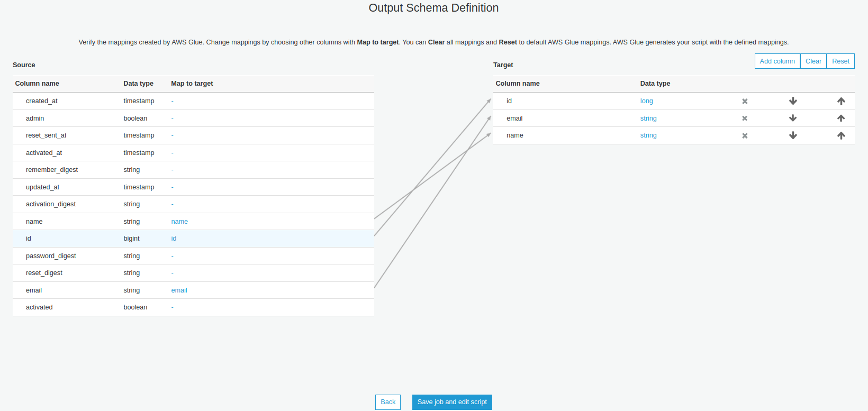Clear all column mappings
The image size is (868, 411).
click(813, 61)
